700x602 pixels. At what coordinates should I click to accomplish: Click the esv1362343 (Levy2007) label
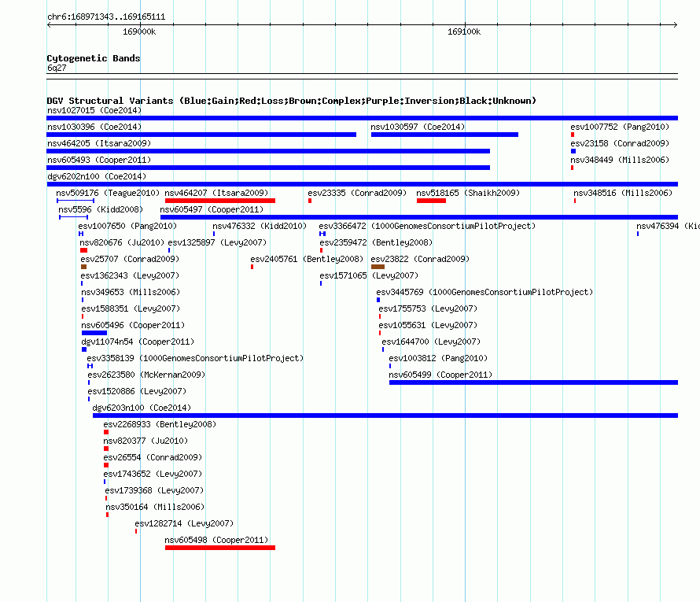130,275
